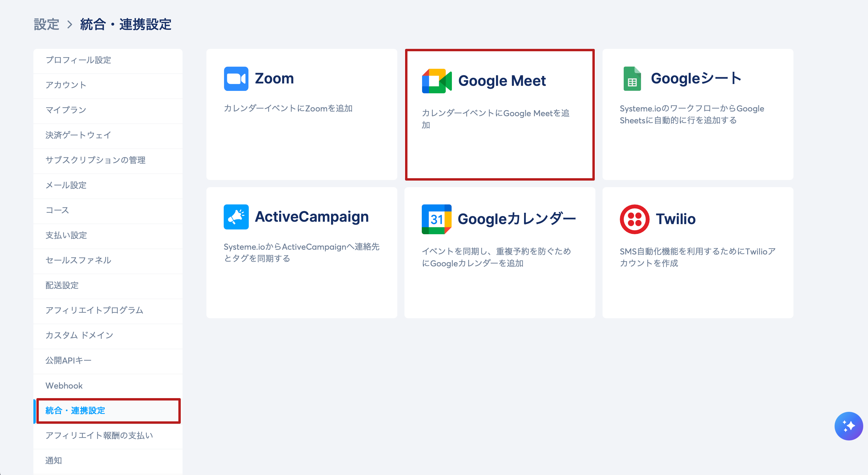Open プロフィール設定 in the sidebar
The height and width of the screenshot is (475, 868).
pos(78,60)
